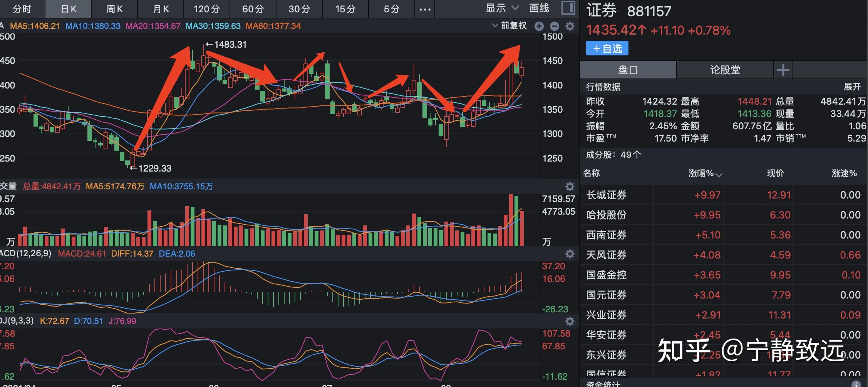868x387 pixels.
Task: Open 国元证券 stock row
Action: [724, 295]
